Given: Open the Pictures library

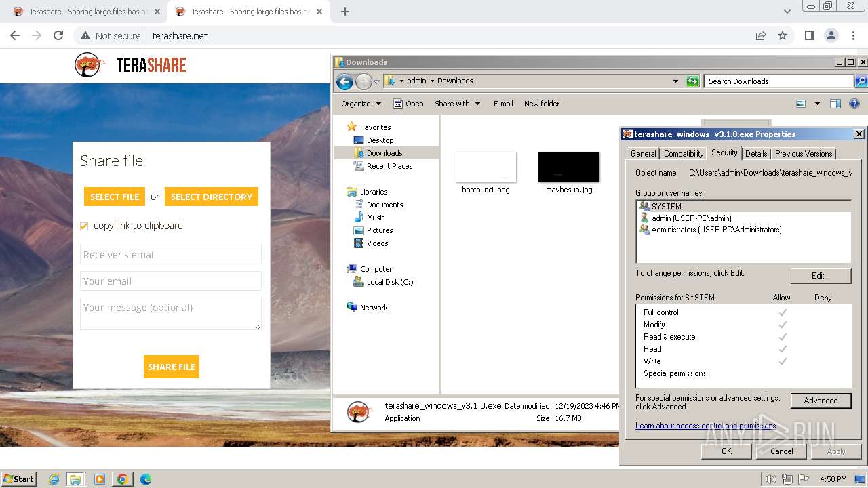Looking at the screenshot, I should click(x=380, y=230).
